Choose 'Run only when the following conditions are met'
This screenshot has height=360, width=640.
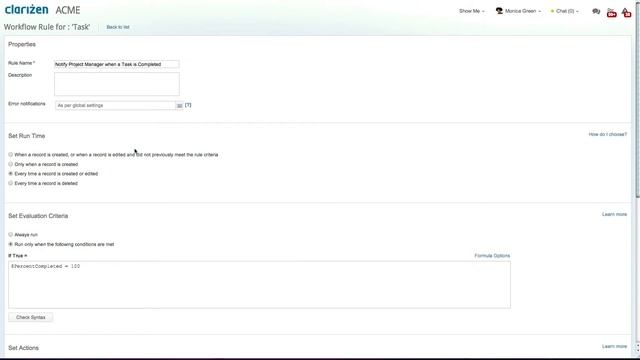[x=11, y=244]
